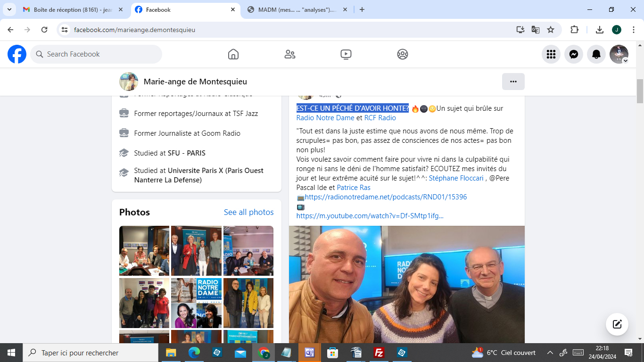
Task: Click the address bar URL
Action: [134, 30]
